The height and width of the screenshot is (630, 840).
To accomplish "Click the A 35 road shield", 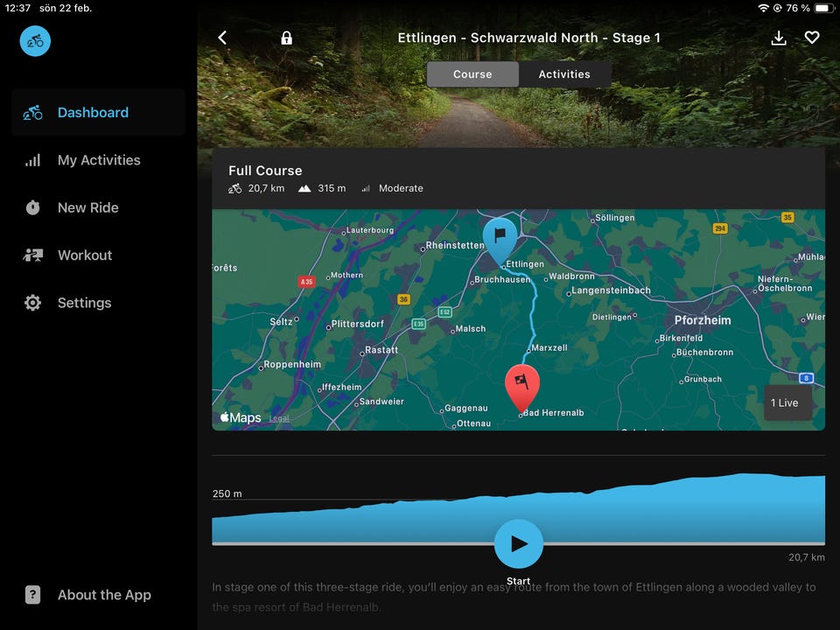I will pos(306,282).
